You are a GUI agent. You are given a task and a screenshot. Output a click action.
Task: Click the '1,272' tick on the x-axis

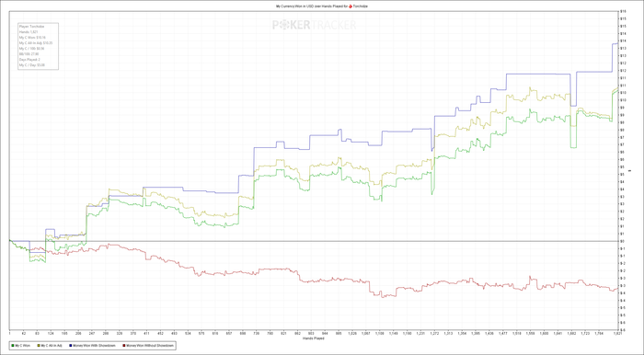coord(434,334)
